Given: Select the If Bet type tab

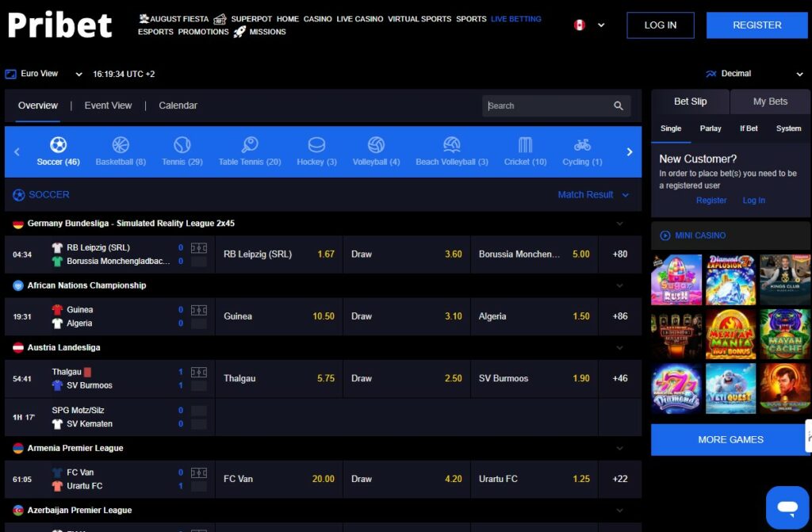Looking at the screenshot, I should coord(749,128).
